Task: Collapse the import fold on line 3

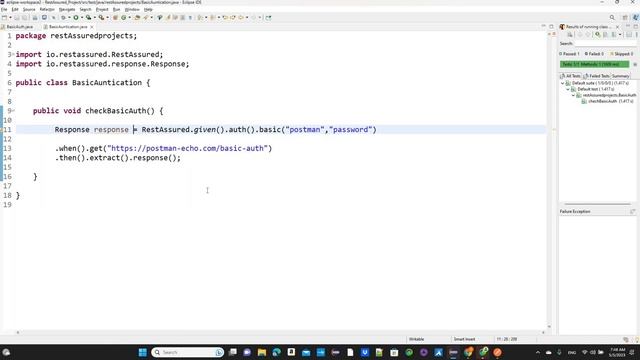Action: 13,54
